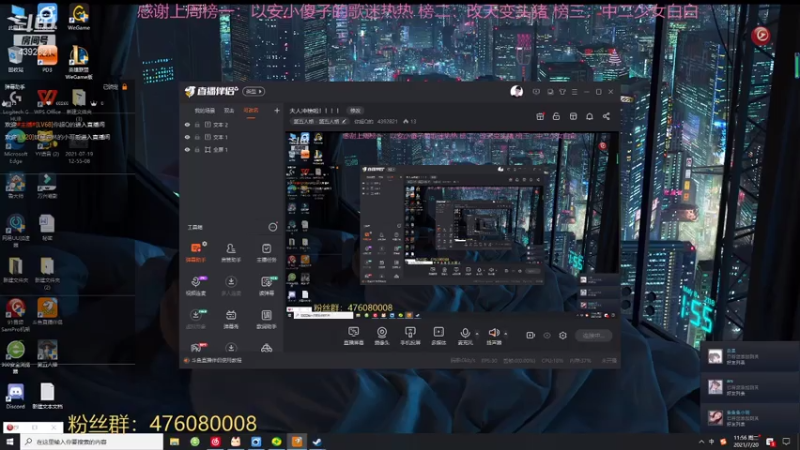Click the notification bell icon
This screenshot has height=450, width=800.
(x=589, y=116)
